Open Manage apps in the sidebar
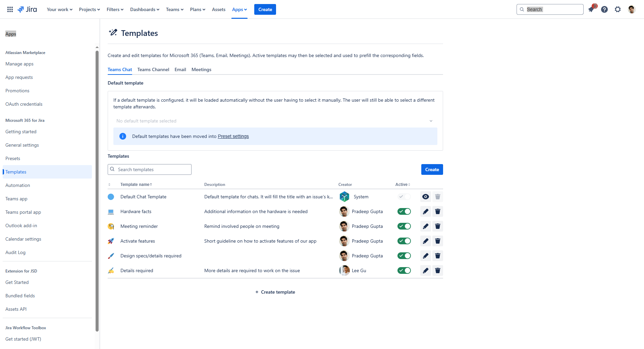Viewport: 644px width, 349px height. pos(47,64)
